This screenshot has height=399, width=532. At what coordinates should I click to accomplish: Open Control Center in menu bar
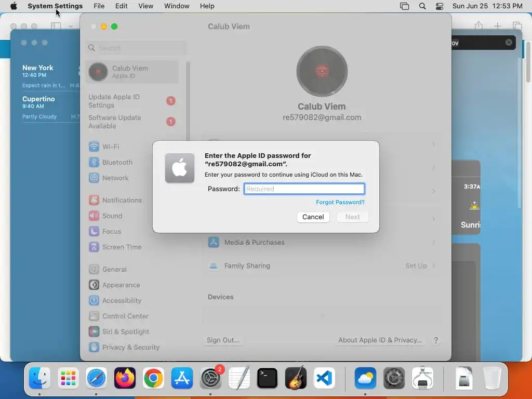coord(440,6)
